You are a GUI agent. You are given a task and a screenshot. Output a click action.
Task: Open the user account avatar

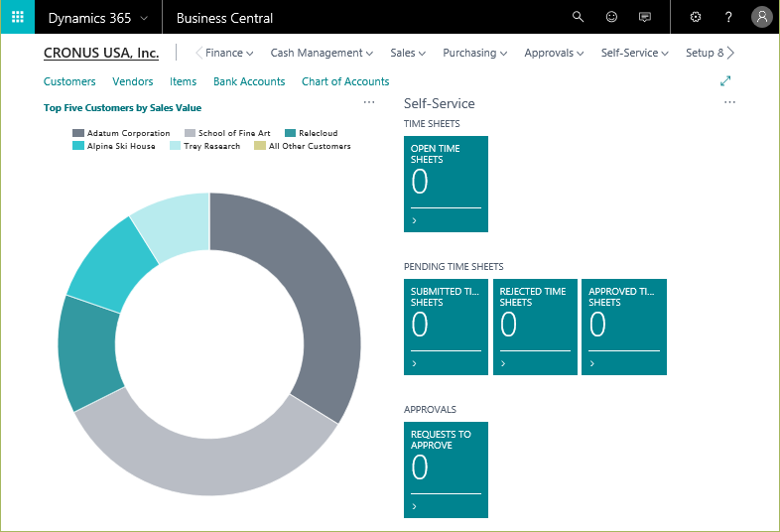(x=761, y=17)
